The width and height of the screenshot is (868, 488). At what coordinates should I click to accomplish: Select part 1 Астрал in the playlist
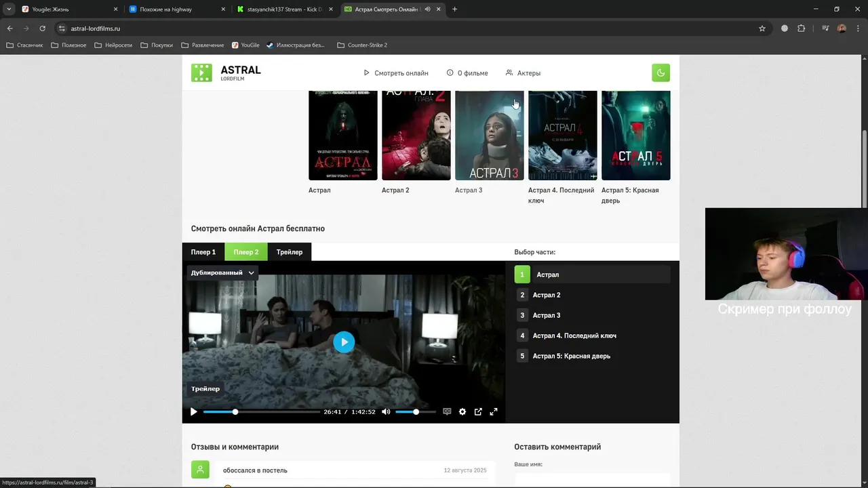592,274
